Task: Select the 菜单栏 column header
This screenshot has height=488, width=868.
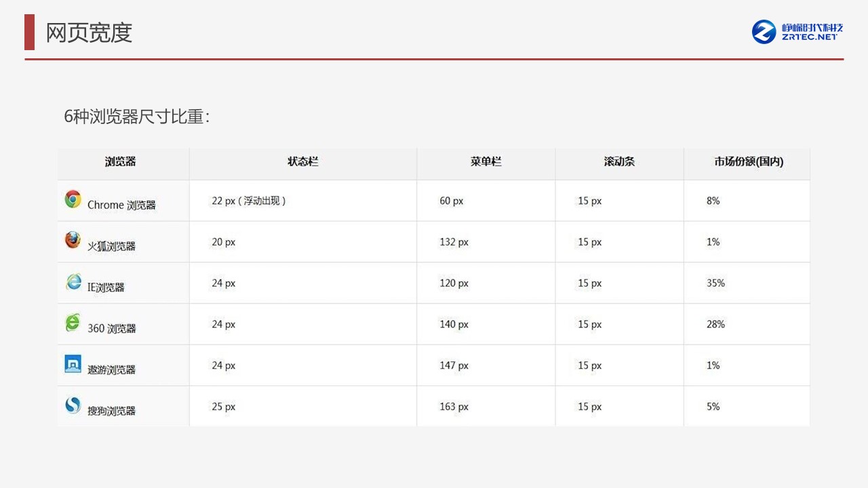Action: point(486,162)
